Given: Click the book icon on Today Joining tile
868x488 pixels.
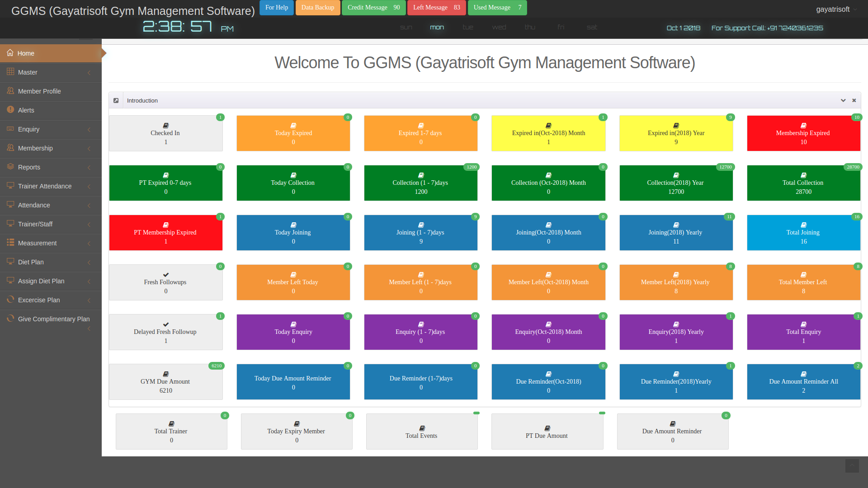Looking at the screenshot, I should [293, 225].
